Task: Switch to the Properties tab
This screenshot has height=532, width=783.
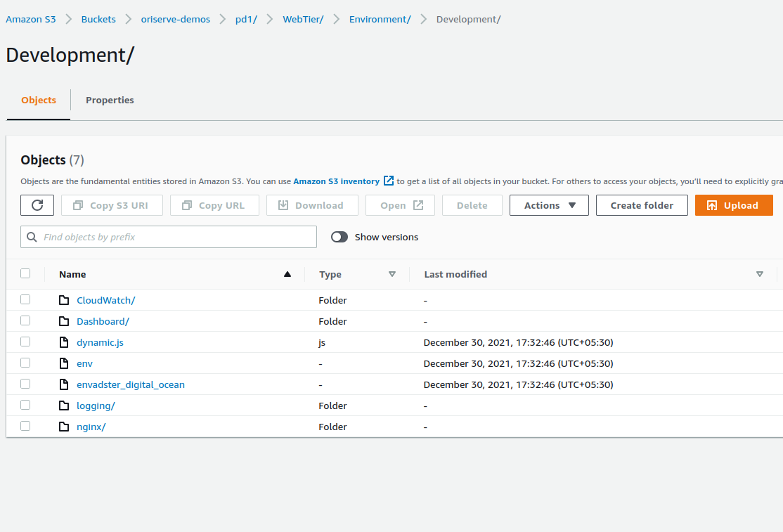Action: click(110, 100)
